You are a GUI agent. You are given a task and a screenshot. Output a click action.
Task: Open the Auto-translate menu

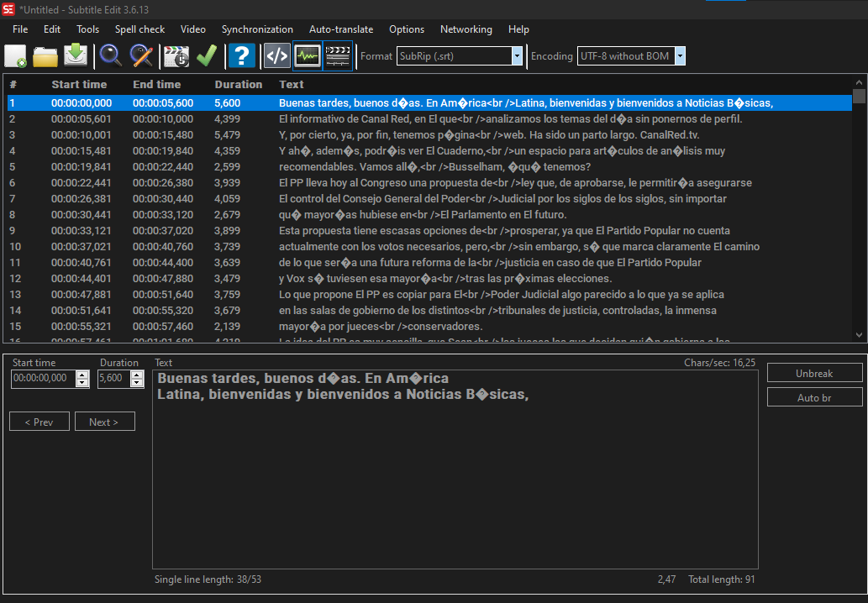click(340, 29)
